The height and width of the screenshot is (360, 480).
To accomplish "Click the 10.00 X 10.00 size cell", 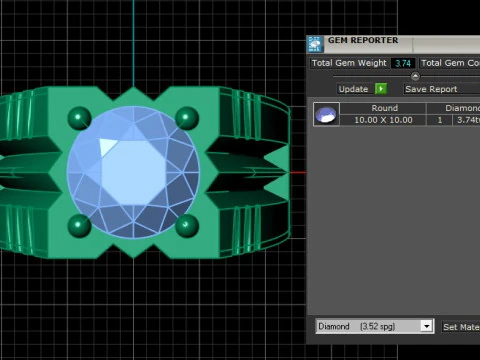I will tap(383, 120).
